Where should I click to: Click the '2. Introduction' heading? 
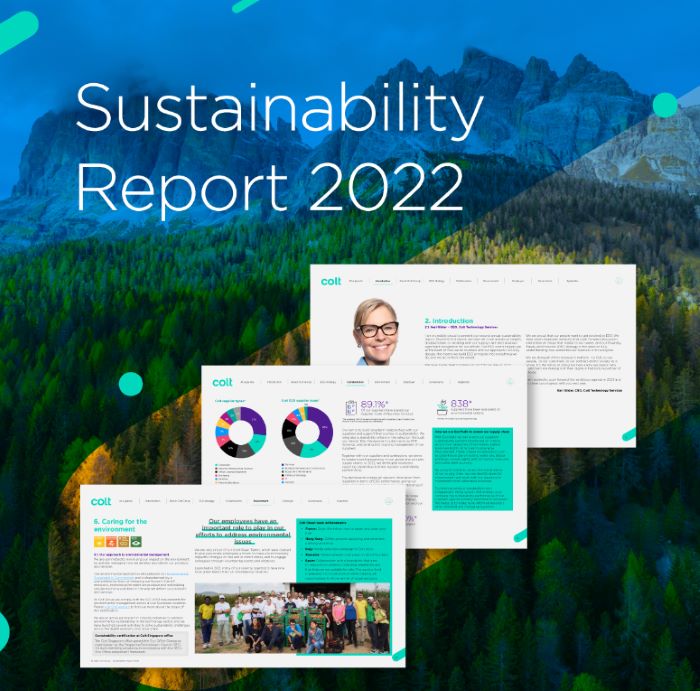pos(449,321)
